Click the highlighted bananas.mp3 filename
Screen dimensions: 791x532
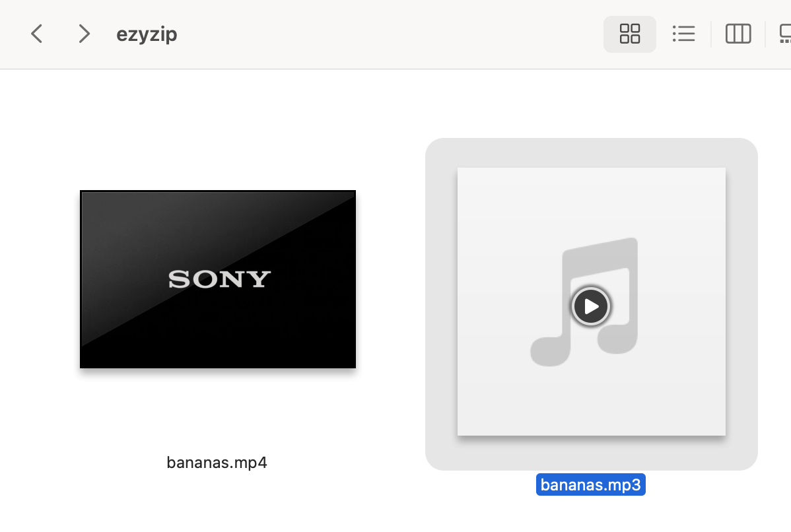[x=591, y=484]
